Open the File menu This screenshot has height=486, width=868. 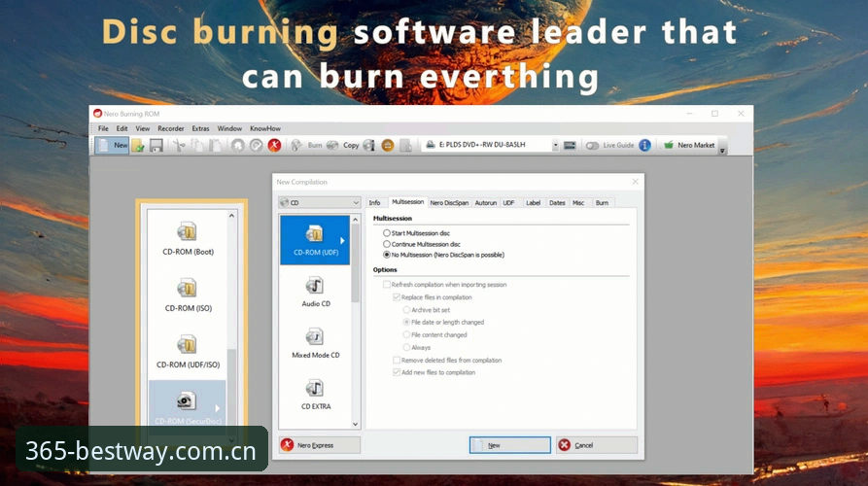pos(103,128)
